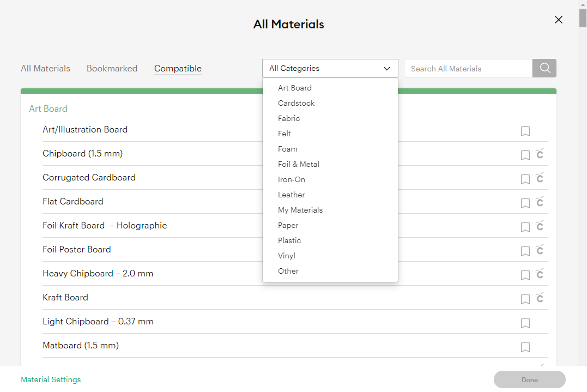Viewport: 587px width, 392px height.
Task: Choose Vinyl from the category list
Action: point(287,256)
